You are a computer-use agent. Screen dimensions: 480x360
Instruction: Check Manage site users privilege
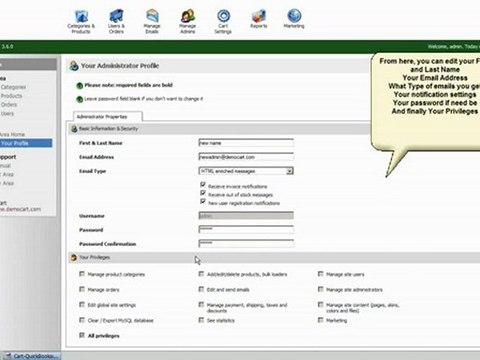(320, 274)
